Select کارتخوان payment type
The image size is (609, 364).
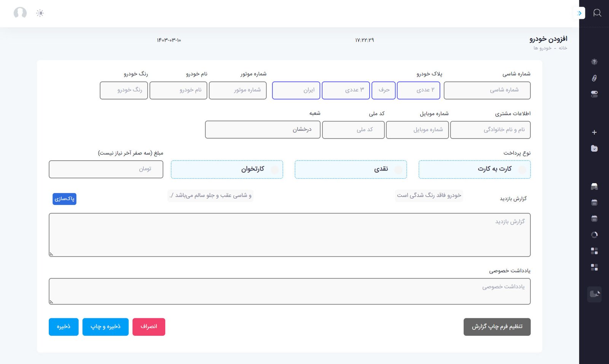(x=227, y=169)
